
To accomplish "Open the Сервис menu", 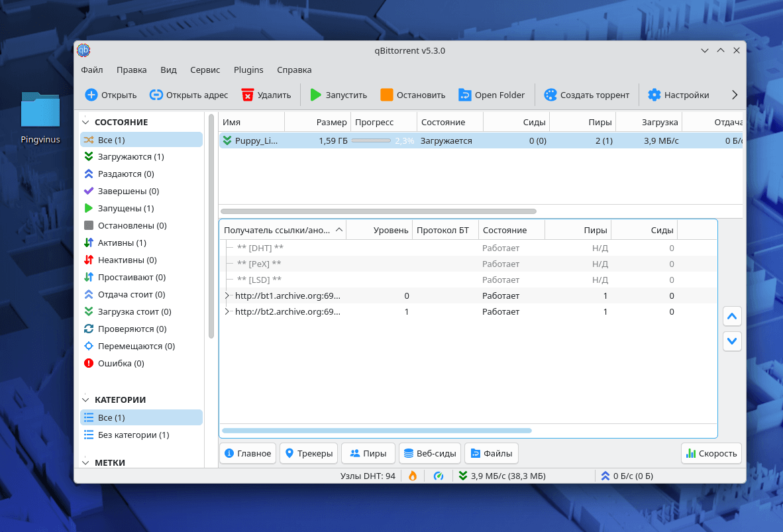I will (205, 70).
